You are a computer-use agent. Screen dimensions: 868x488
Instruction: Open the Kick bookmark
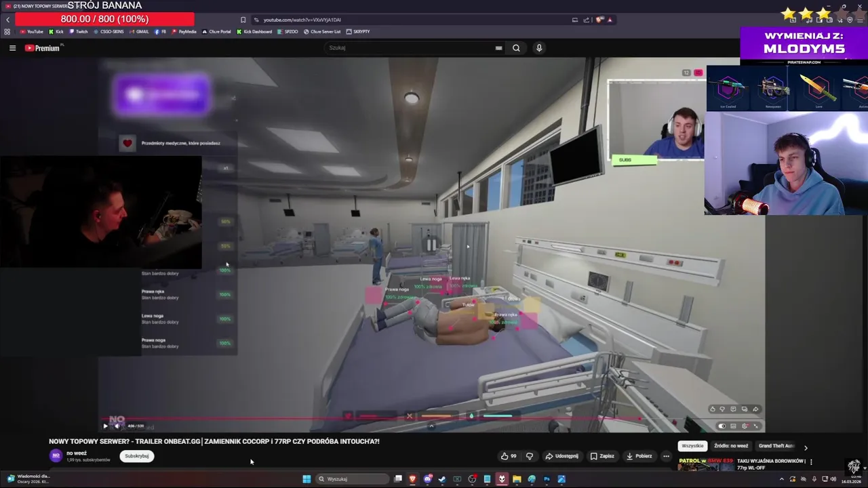point(56,32)
